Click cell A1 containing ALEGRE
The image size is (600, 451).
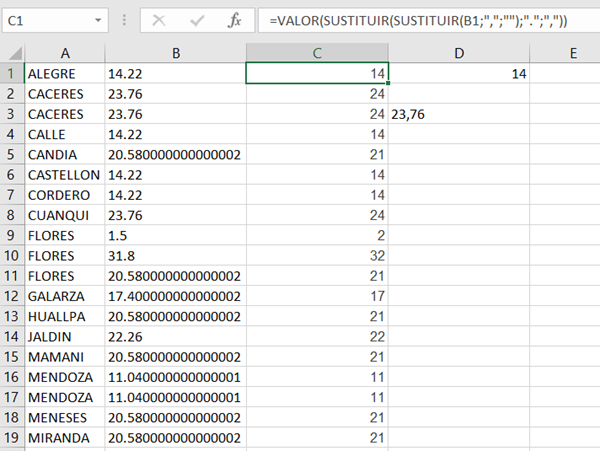(65, 73)
